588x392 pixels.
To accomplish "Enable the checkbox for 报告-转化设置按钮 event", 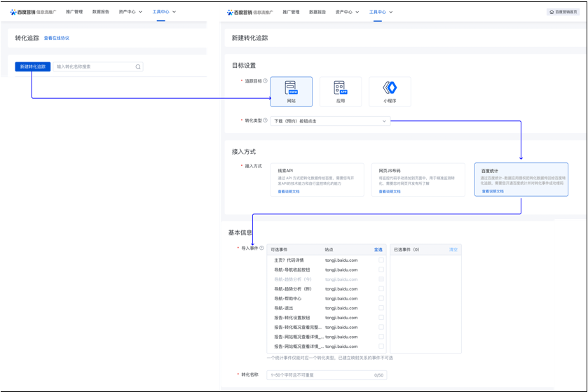I will pyautogui.click(x=381, y=318).
